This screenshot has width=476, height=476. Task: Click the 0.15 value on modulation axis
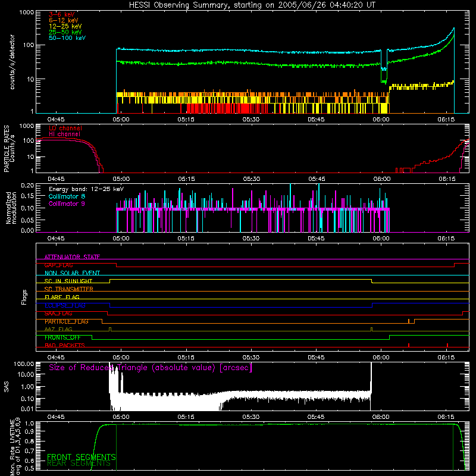(x=27, y=196)
